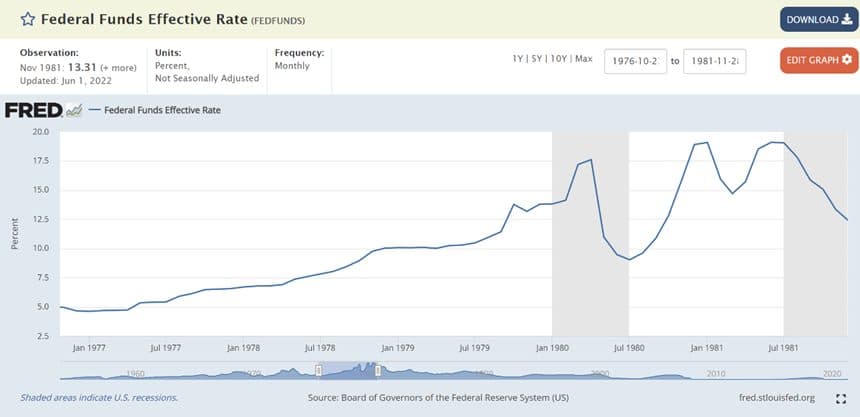Select the 5Y time range
The width and height of the screenshot is (860, 417).
pos(536,59)
